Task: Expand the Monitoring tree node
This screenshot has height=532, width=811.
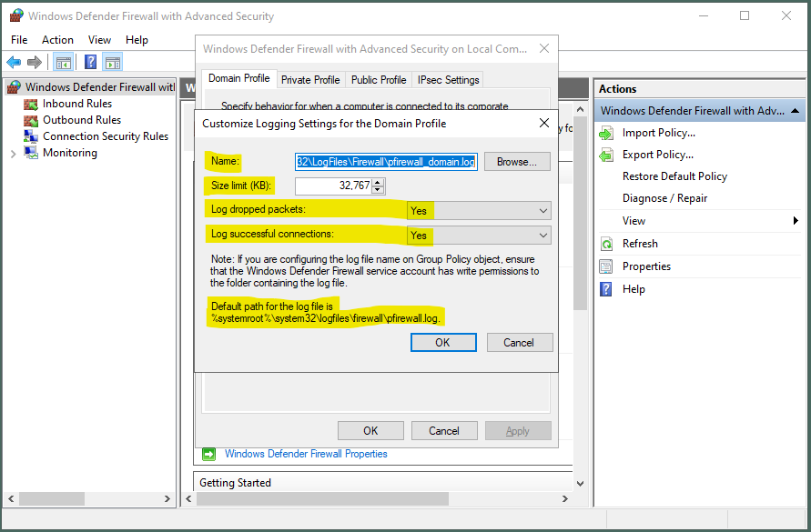Action: click(x=13, y=154)
